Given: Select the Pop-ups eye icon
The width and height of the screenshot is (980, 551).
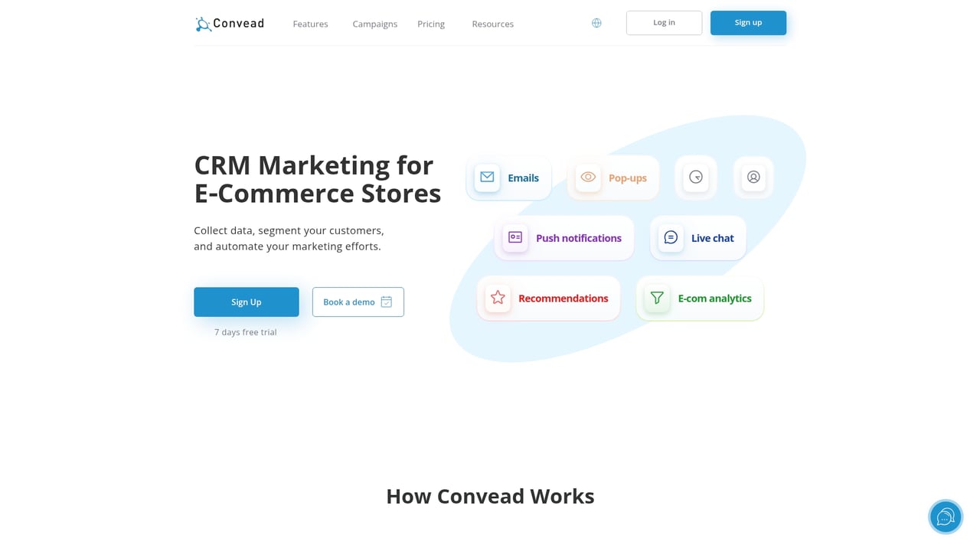Looking at the screenshot, I should (588, 177).
